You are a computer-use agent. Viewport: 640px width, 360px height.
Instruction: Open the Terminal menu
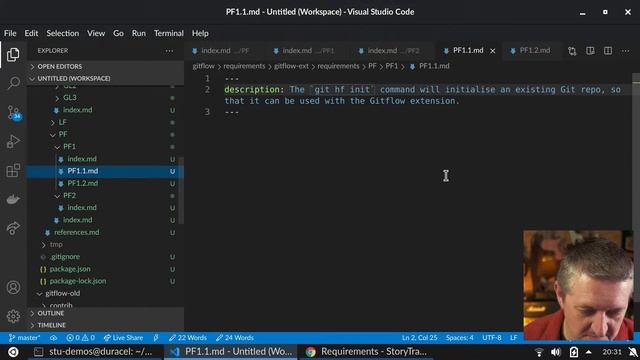coord(169,33)
